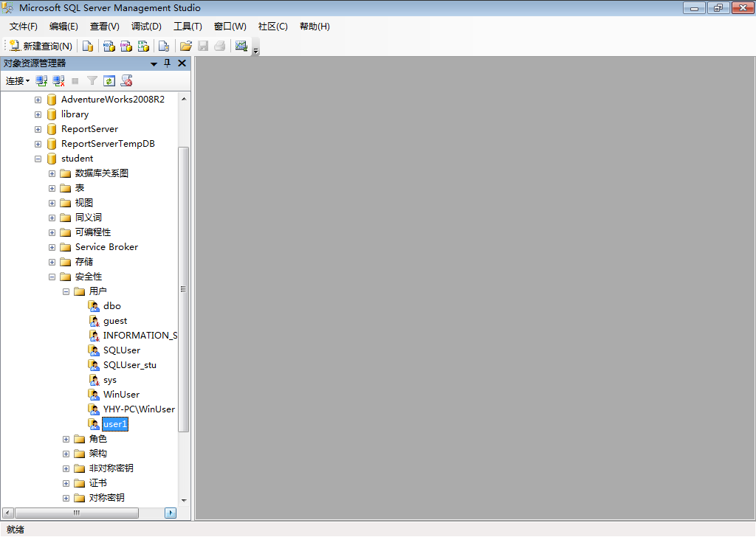The height and width of the screenshot is (537, 756).
Task: Click the 同义词 folder icon
Action: pyautogui.click(x=66, y=218)
